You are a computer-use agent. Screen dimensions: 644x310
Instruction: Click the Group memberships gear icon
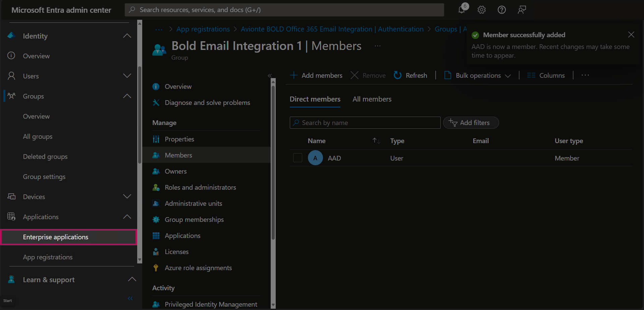pos(156,220)
